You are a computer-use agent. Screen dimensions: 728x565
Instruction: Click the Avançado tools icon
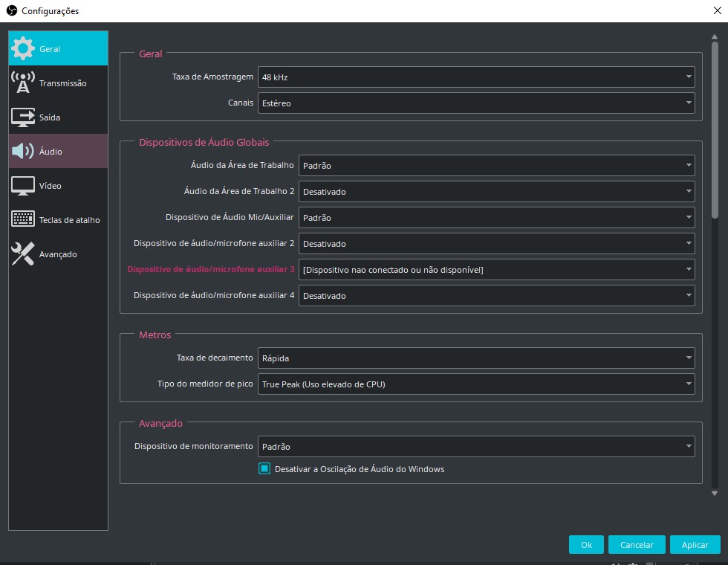(23, 254)
